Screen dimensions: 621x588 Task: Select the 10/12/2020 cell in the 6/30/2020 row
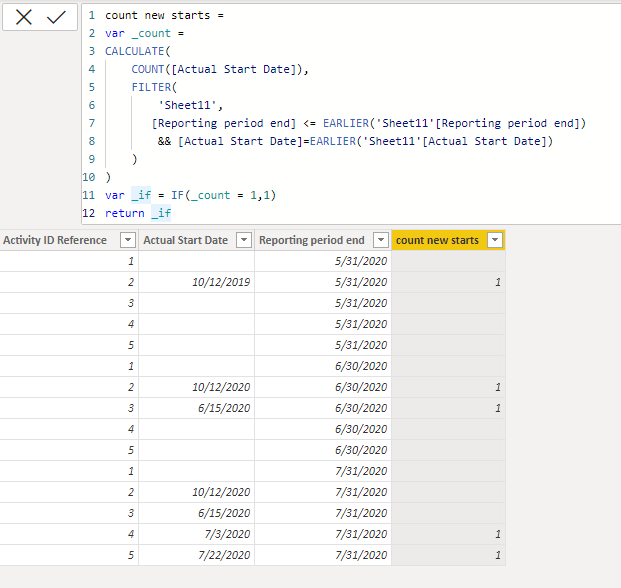pyautogui.click(x=196, y=387)
